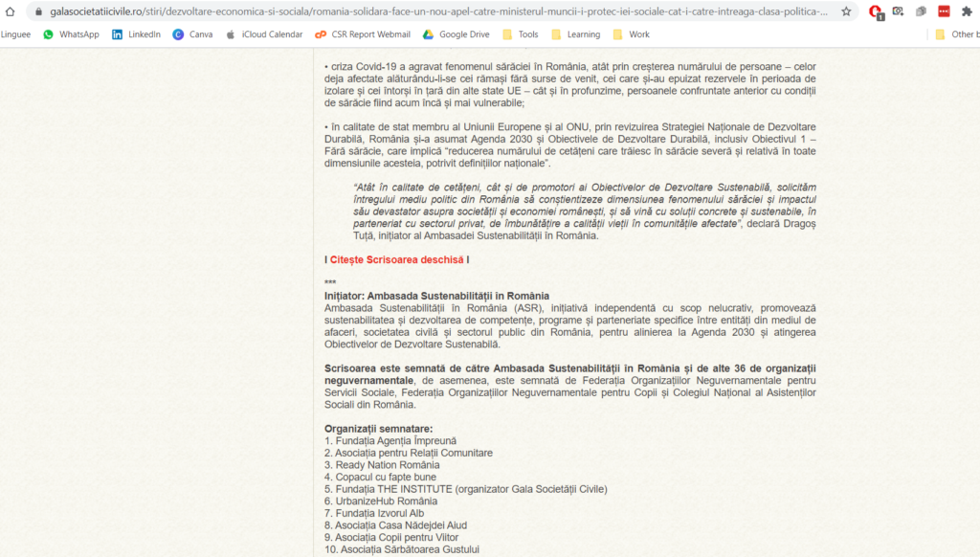Click list item Asociația Copii pentru Viitor
The height and width of the screenshot is (557, 980).
click(x=391, y=537)
